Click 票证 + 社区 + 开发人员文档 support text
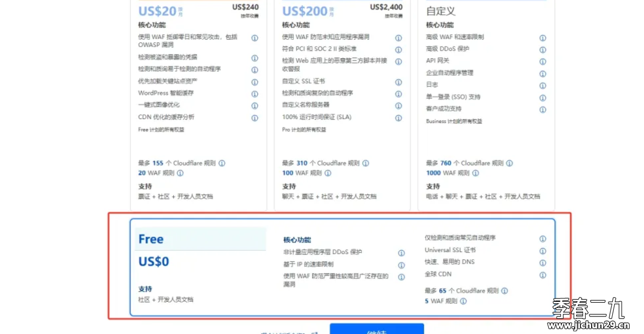 [175, 196]
